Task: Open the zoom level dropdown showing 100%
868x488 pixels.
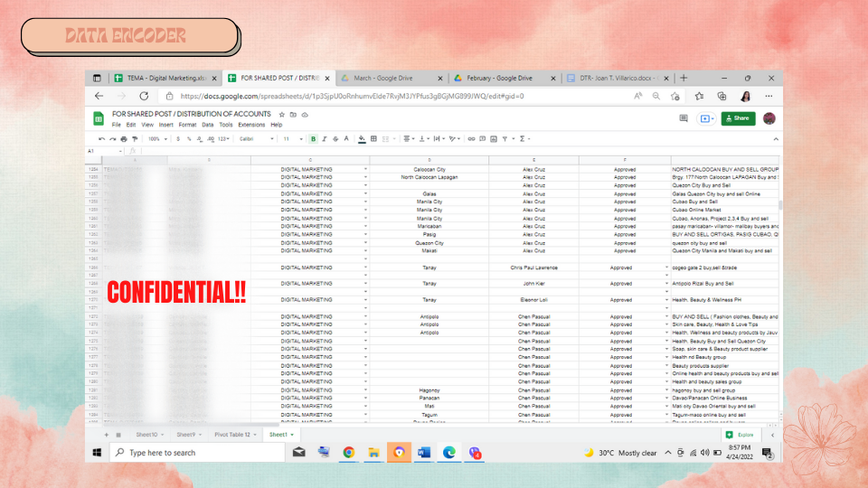Action: (157, 139)
